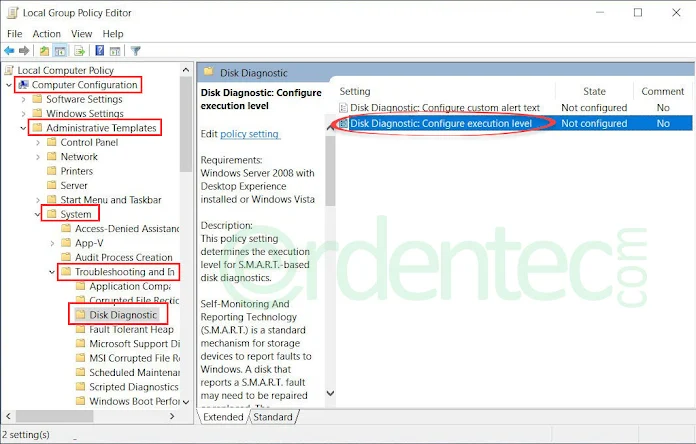
Task: Expand the Windows Settings node
Action: pos(24,114)
